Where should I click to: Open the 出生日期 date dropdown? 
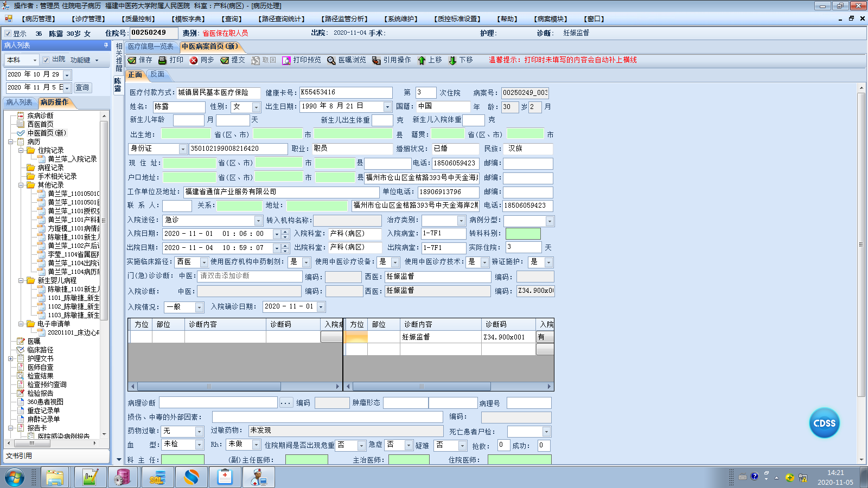pos(387,107)
